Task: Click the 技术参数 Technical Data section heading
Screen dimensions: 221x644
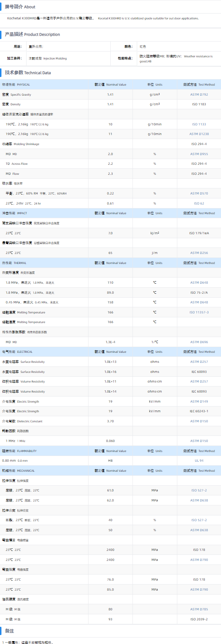Action: (28, 73)
